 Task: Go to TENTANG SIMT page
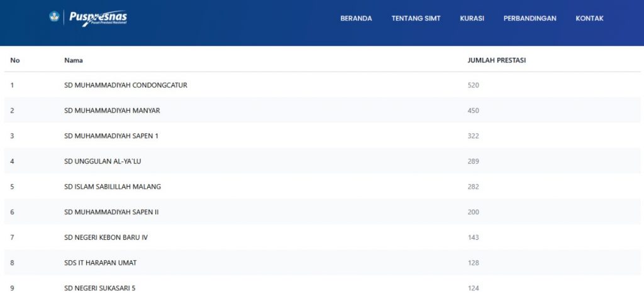[x=416, y=18]
